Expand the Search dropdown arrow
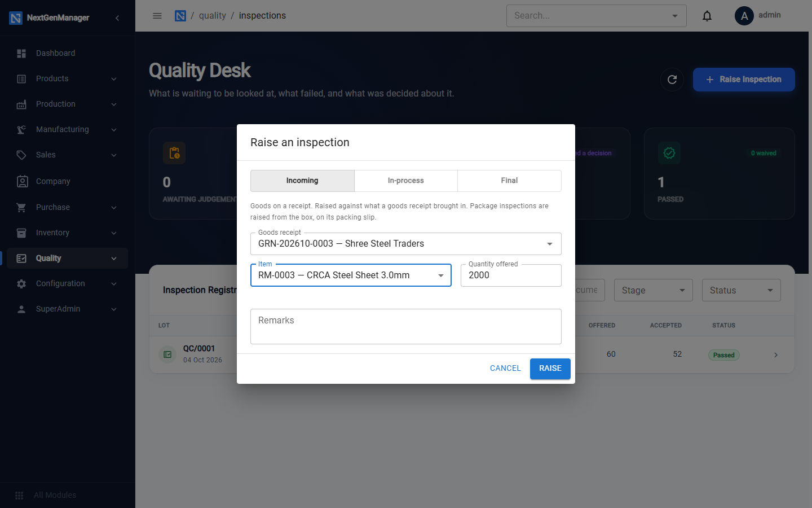 (675, 16)
